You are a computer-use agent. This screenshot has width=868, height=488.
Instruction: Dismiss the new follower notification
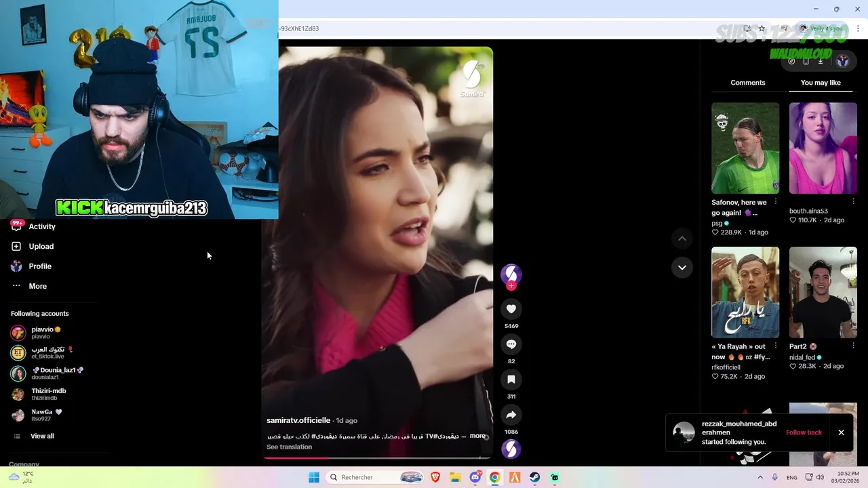(841, 432)
